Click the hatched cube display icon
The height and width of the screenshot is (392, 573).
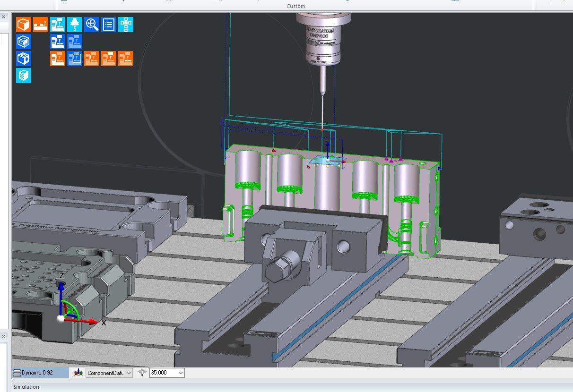[x=24, y=76]
